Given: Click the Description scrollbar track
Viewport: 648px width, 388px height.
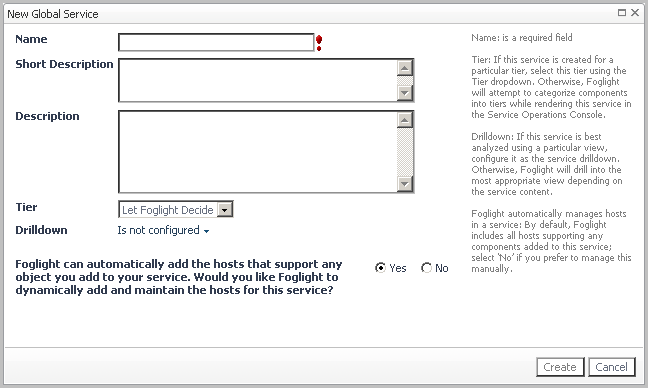Looking at the screenshot, I should pyautogui.click(x=405, y=152).
